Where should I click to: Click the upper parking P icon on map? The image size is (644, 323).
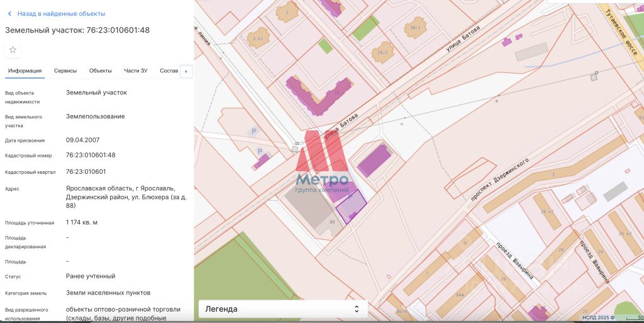(254, 132)
